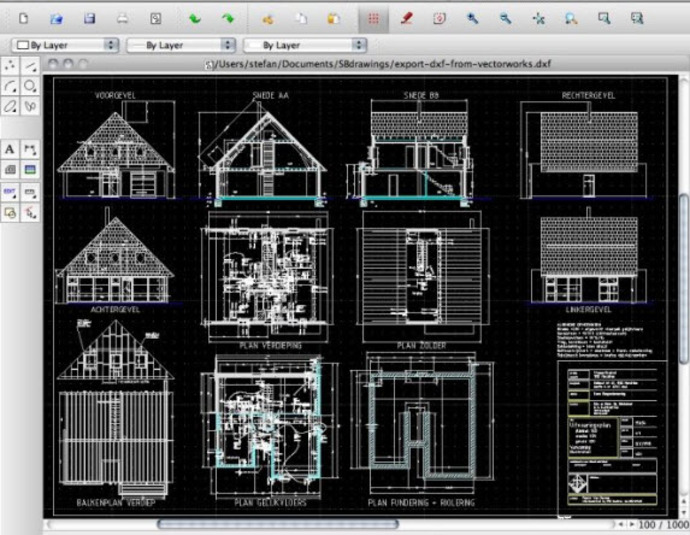
Task: Toggle print preview mode
Action: pyautogui.click(x=156, y=18)
